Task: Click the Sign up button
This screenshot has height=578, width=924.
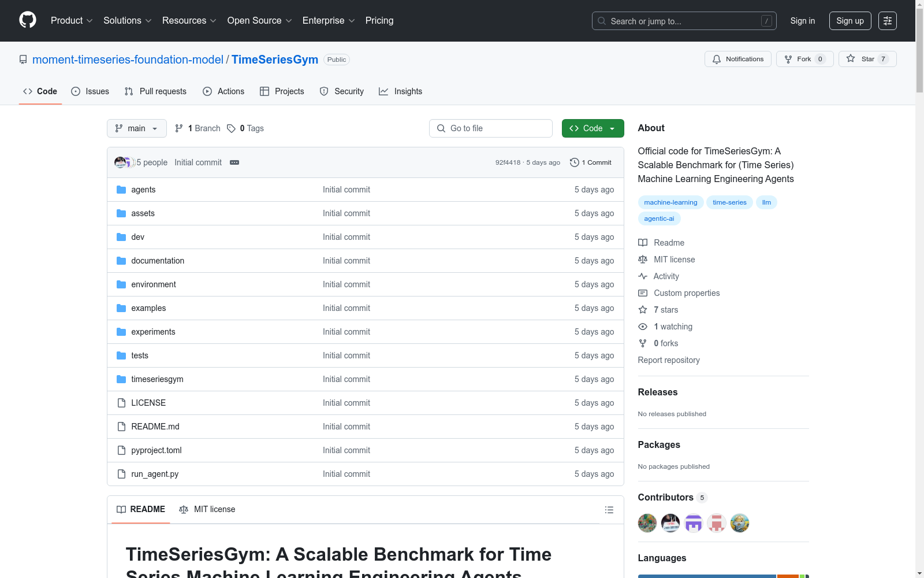Action: (x=850, y=21)
